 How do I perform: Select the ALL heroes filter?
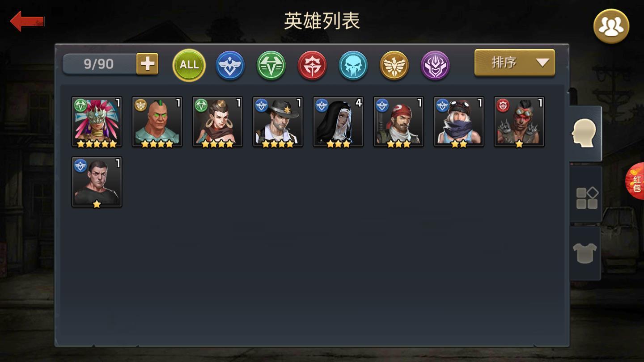pos(189,65)
